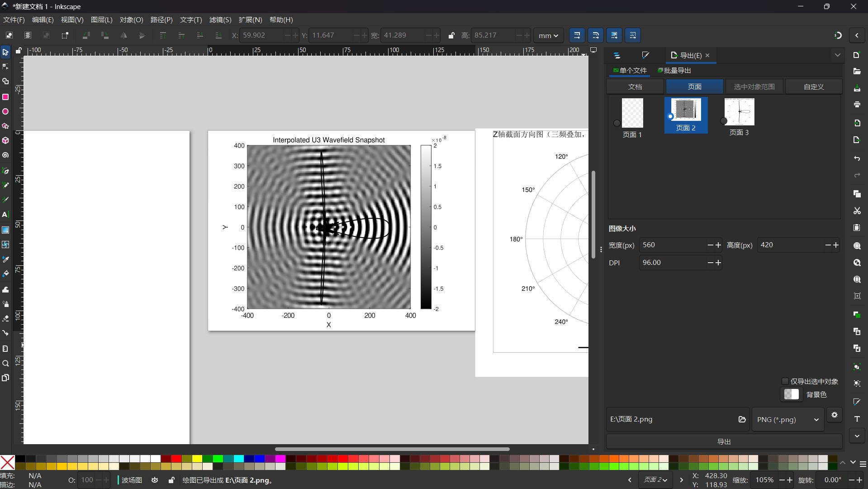
Task: Expand the 页面 2 page selector
Action: point(655,480)
